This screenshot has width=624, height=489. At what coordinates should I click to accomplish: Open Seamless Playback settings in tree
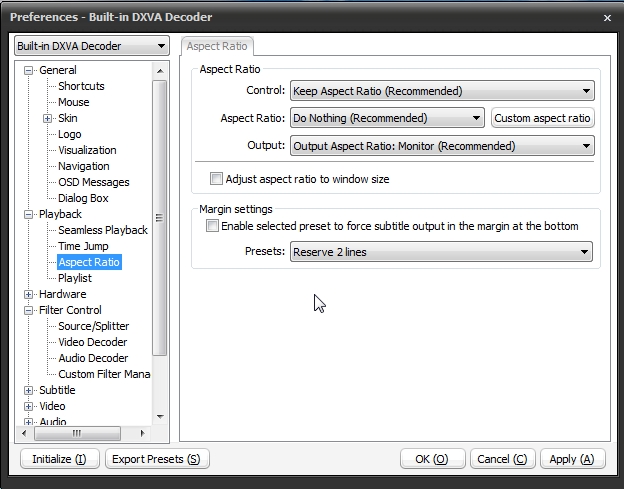[102, 230]
